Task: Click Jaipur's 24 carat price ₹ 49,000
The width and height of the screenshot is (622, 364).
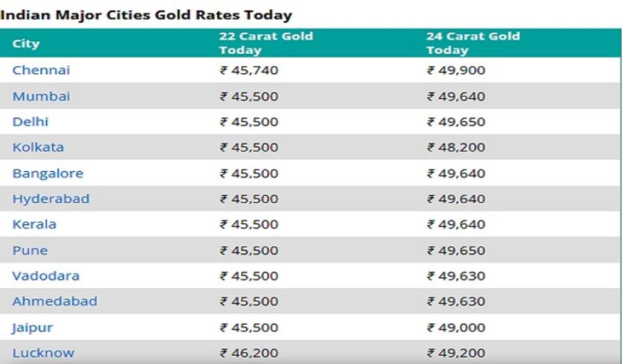Action: coord(456,328)
